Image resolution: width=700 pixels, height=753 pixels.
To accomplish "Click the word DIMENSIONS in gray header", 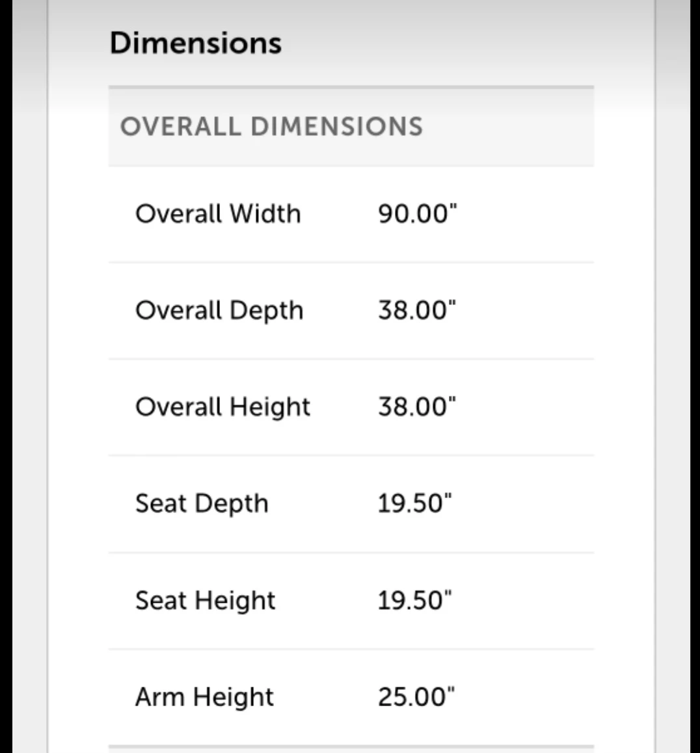I will 336,126.
